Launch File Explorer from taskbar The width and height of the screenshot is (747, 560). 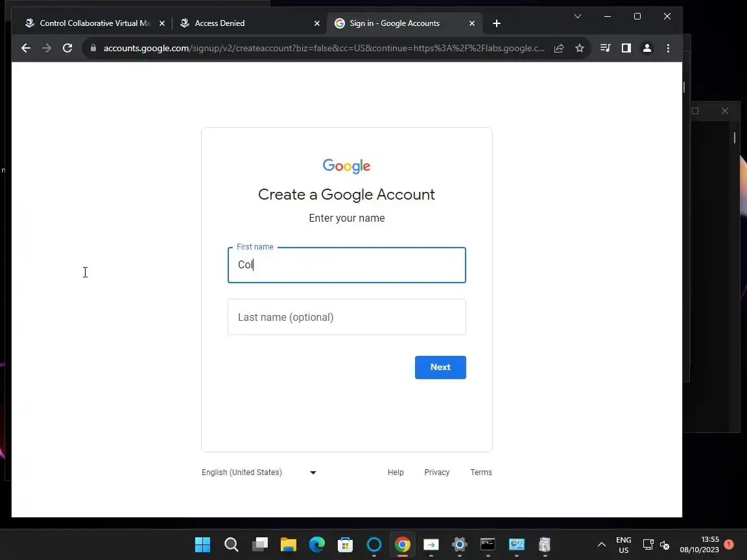[288, 544]
